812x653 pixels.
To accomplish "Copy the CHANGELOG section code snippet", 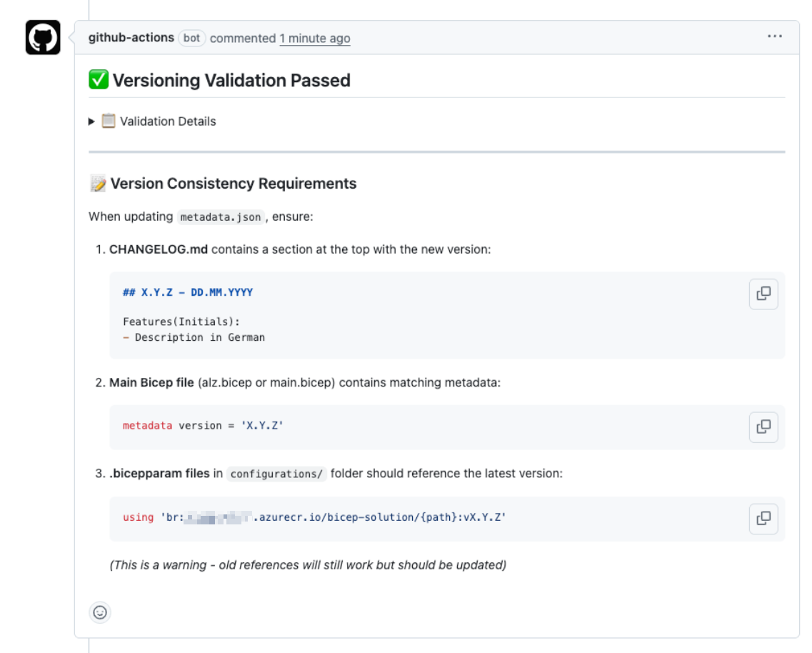I will (x=763, y=294).
